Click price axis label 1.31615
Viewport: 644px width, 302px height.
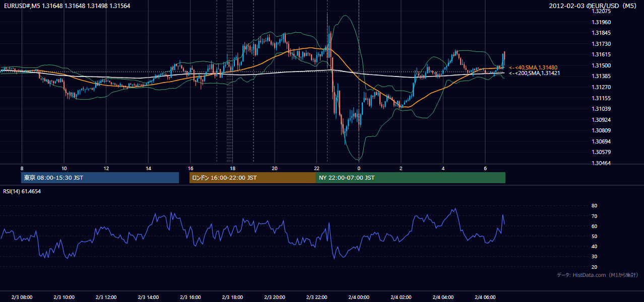point(601,55)
